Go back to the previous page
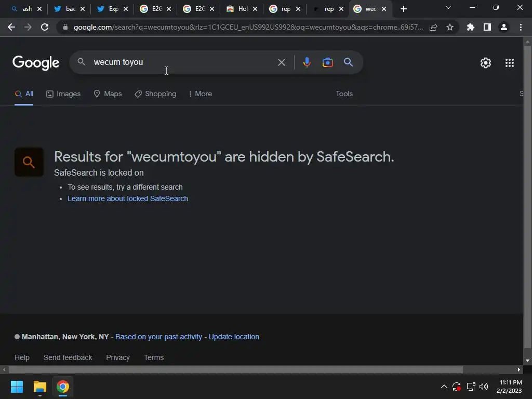The height and width of the screenshot is (399, 532). (x=11, y=27)
